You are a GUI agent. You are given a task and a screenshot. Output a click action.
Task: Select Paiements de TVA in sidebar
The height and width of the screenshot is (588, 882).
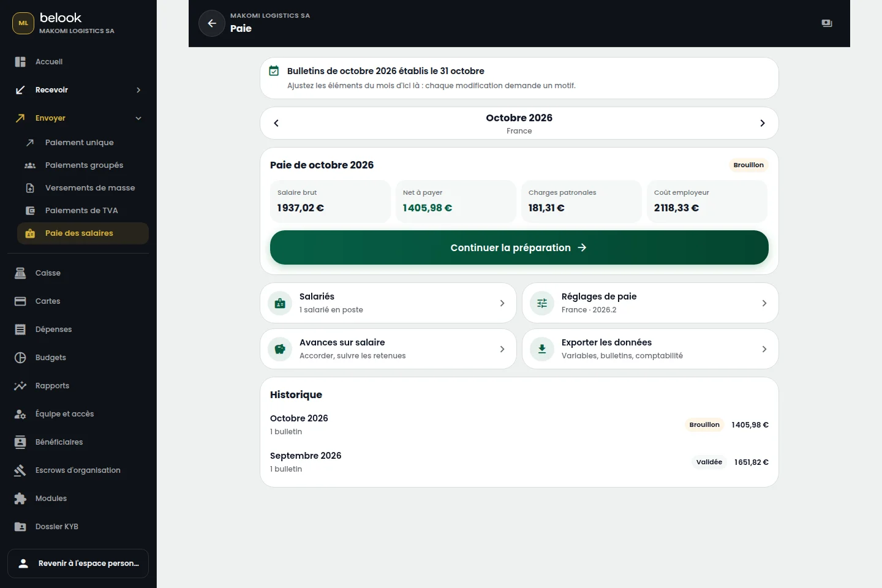pyautogui.click(x=83, y=211)
